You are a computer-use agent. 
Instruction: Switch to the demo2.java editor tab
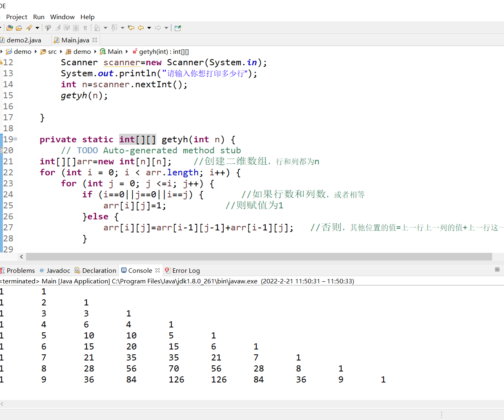(x=24, y=40)
